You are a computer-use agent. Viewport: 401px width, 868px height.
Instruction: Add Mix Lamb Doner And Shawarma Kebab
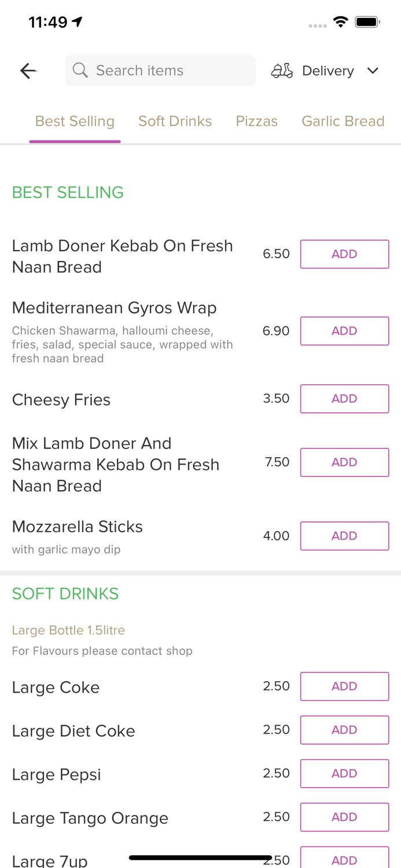tap(344, 462)
